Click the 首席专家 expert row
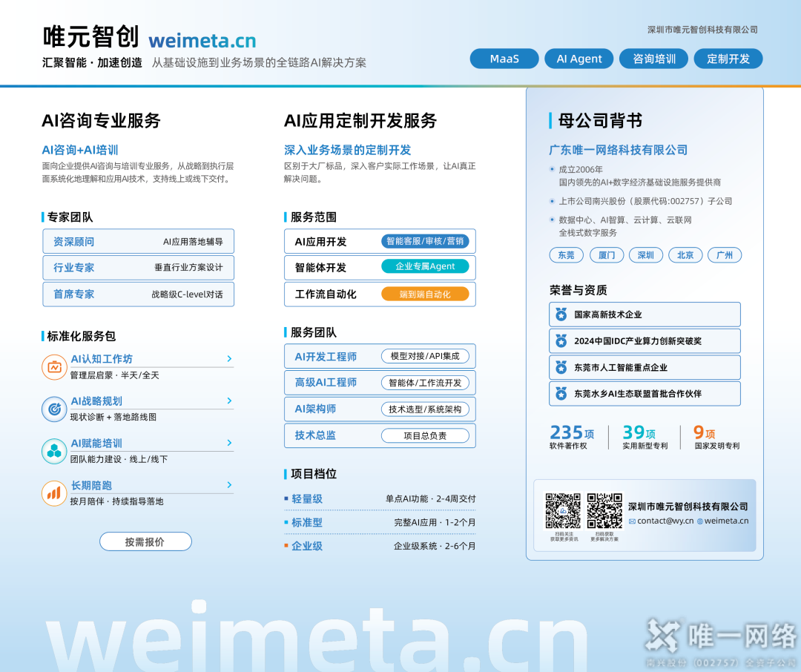 139,294
